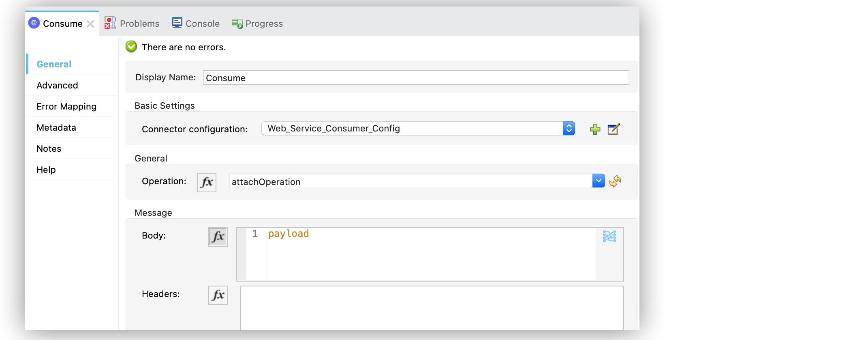The width and height of the screenshot is (868, 340).
Task: Open the Body mapping view icon
Action: 609,236
